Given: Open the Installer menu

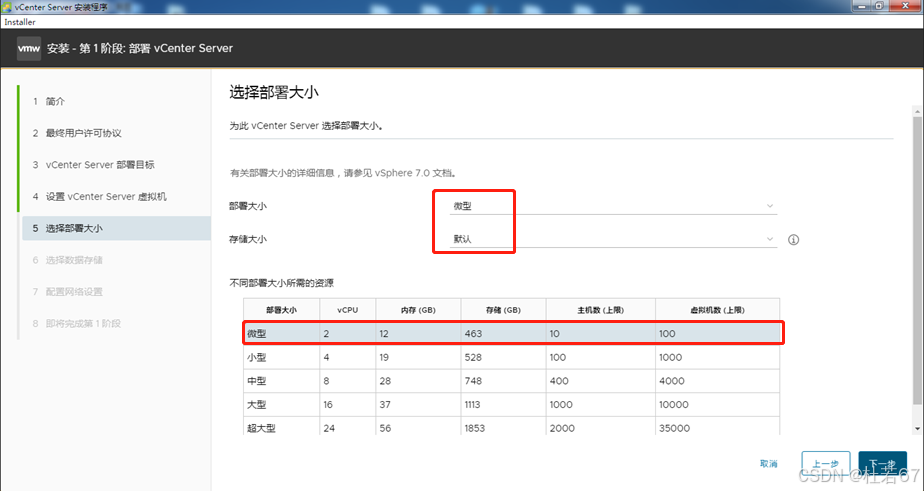Looking at the screenshot, I should tap(20, 22).
